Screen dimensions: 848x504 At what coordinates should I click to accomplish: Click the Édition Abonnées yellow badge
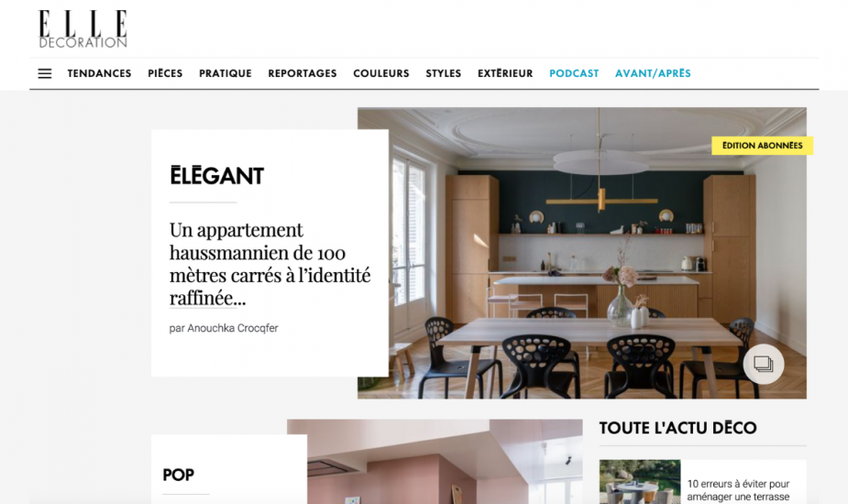(762, 146)
